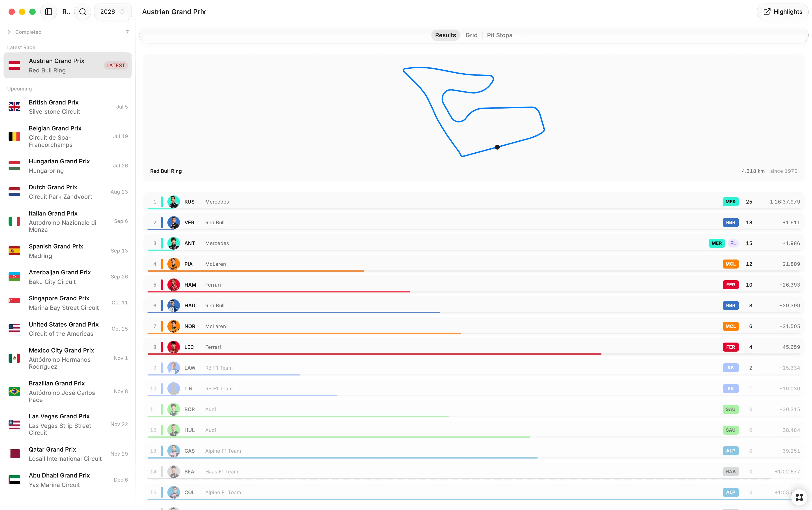This screenshot has height=510, width=812.
Task: Click the British flag icon
Action: [14, 107]
